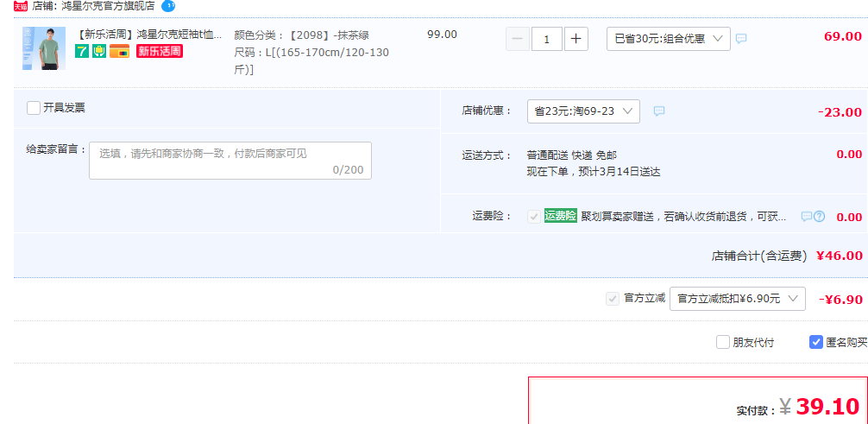The height and width of the screenshot is (424, 868).
Task: Decrease quantity with the minus button
Action: pyautogui.click(x=518, y=39)
